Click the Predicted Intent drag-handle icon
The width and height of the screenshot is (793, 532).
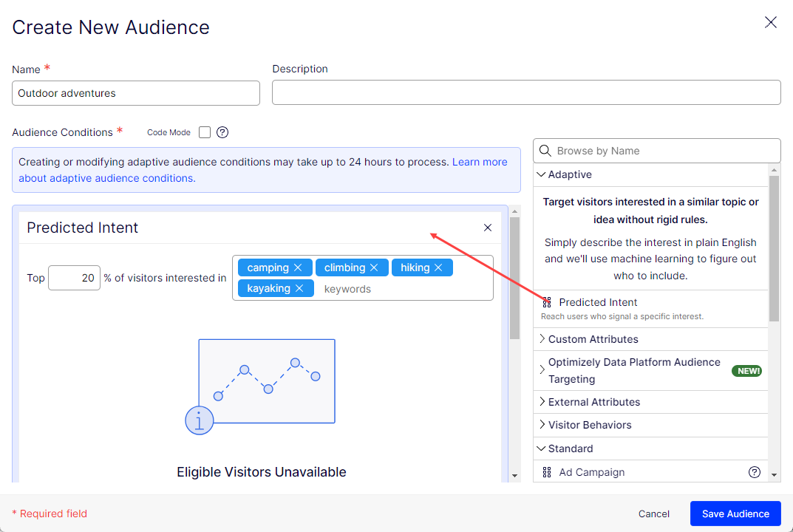click(547, 302)
